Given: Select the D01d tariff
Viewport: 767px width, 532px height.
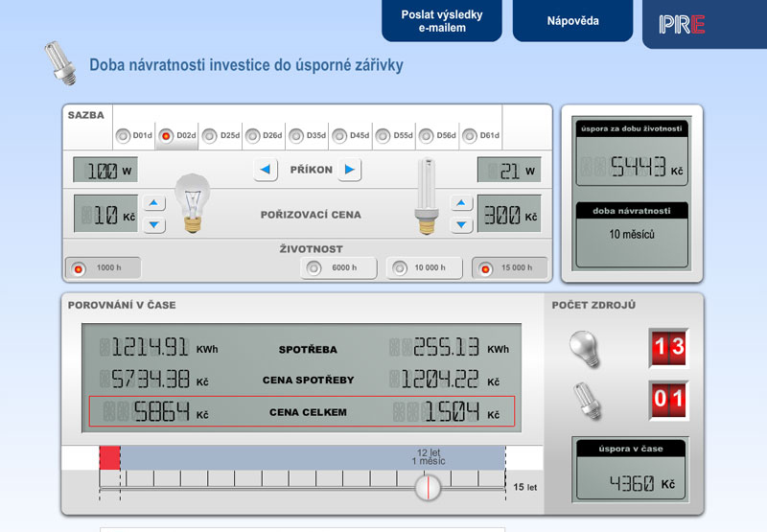Looking at the screenshot, I should (x=134, y=135).
